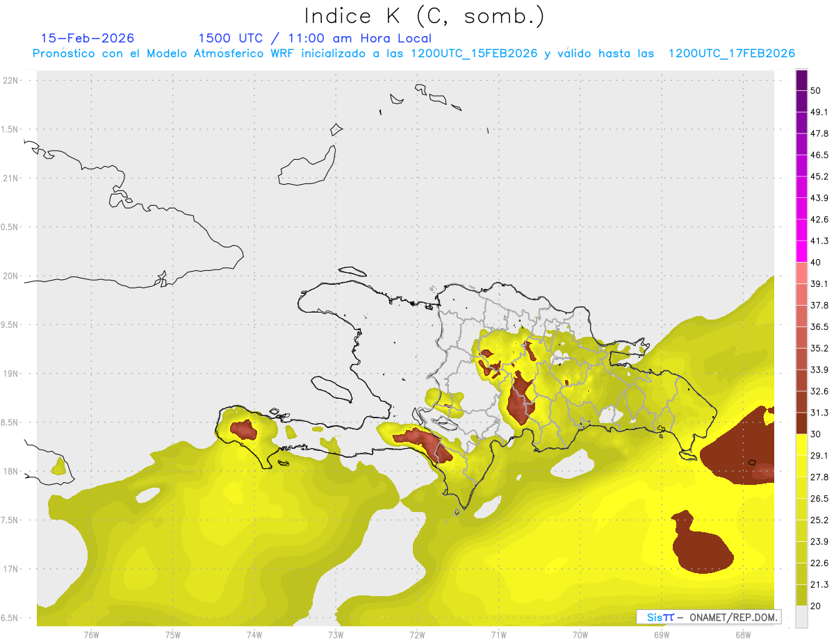
Task: Click legend value '31.3'
Action: point(819,413)
